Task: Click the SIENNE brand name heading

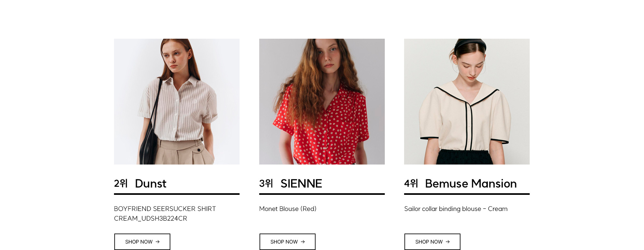Action: pyautogui.click(x=301, y=184)
